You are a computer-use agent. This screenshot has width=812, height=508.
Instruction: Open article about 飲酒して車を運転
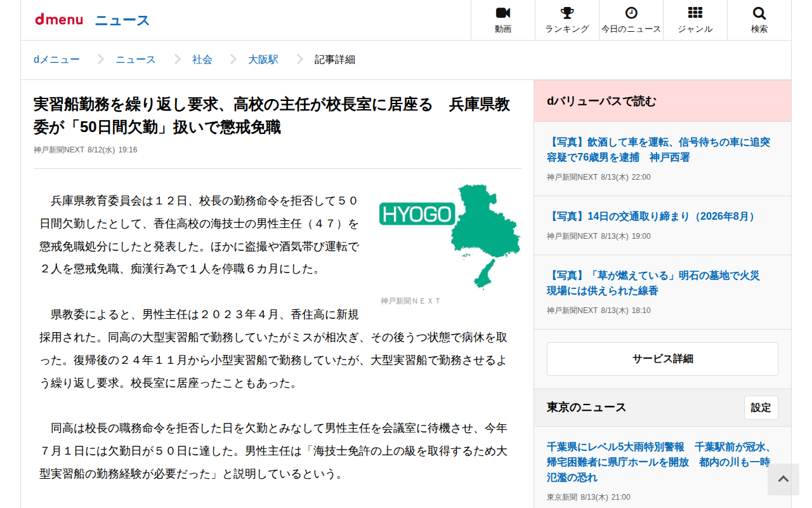point(658,149)
